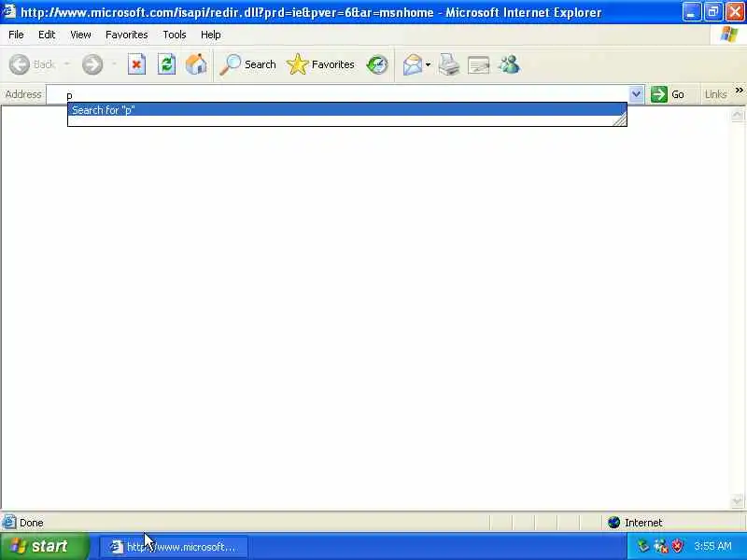The width and height of the screenshot is (747, 560).
Task: Click the network connection tray icon
Action: [661, 546]
